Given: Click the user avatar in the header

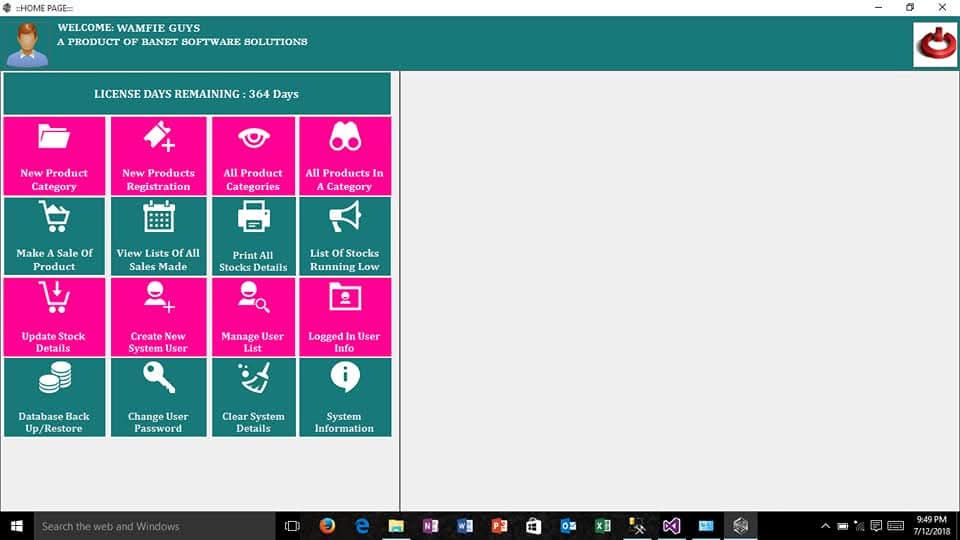Looking at the screenshot, I should click(27, 45).
